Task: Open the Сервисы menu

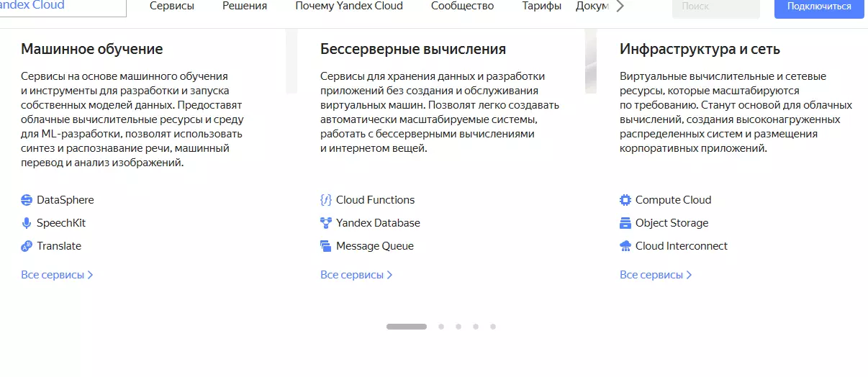Action: click(x=172, y=6)
